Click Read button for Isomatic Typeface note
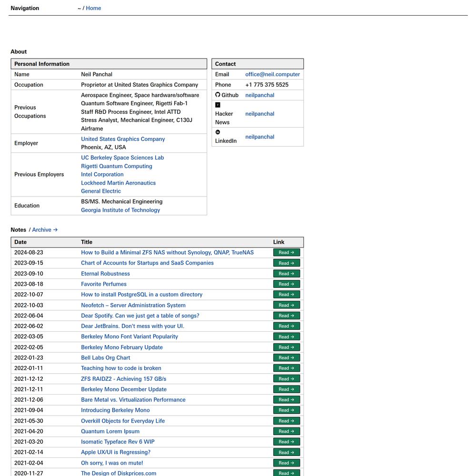Image resolution: width=476 pixels, height=476 pixels. pos(287,442)
